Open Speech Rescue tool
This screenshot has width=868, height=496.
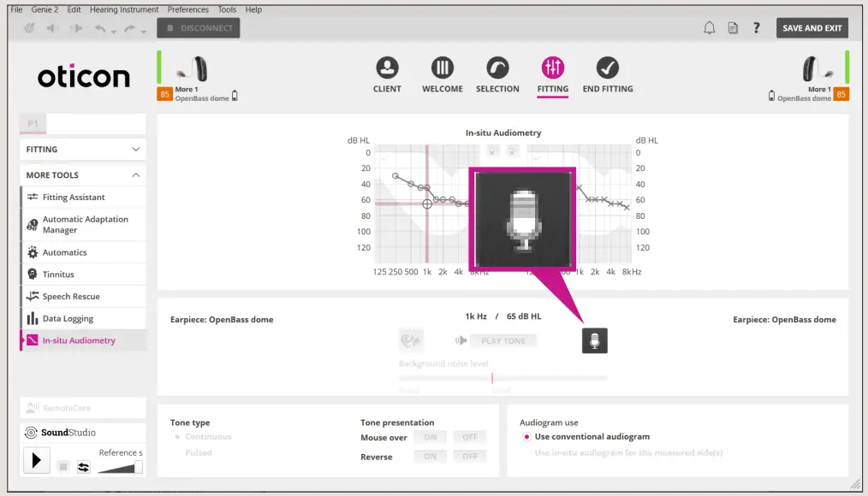84,297
